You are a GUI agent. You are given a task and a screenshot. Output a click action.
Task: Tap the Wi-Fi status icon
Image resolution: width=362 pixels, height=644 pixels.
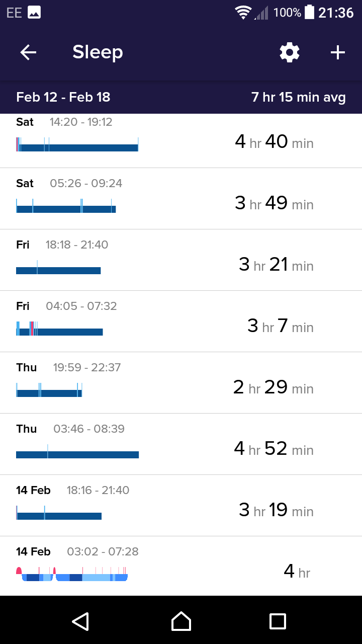[x=243, y=13]
